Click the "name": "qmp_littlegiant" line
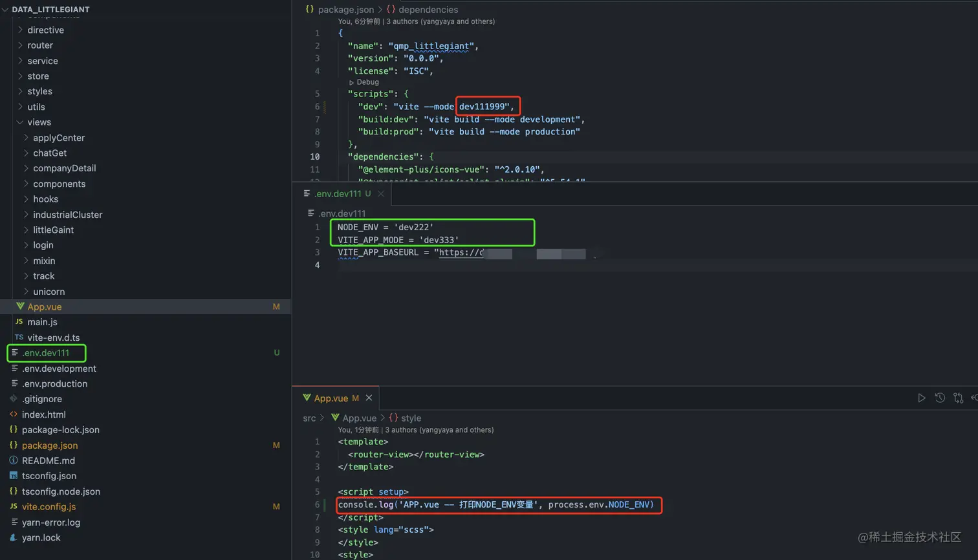The height and width of the screenshot is (560, 978). (413, 46)
